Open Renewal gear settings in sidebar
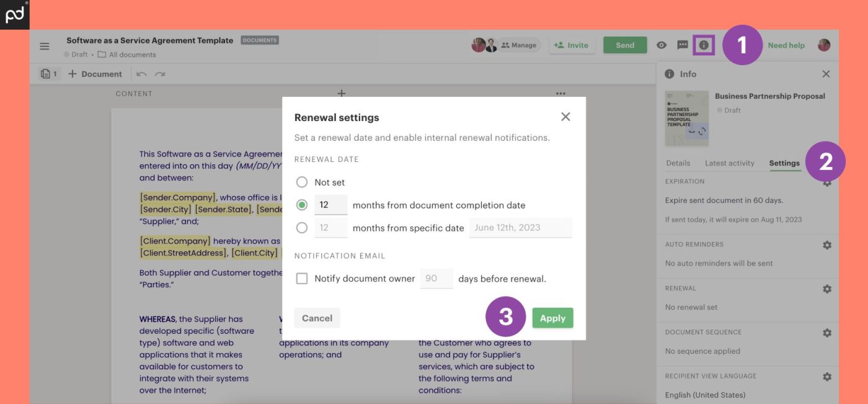This screenshot has height=404, width=868. pos(826,289)
